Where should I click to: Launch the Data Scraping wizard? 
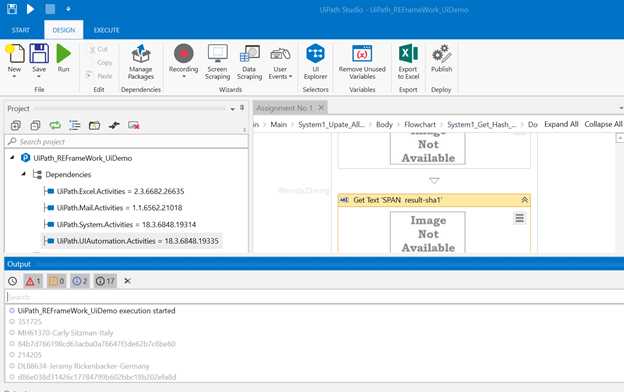point(250,62)
